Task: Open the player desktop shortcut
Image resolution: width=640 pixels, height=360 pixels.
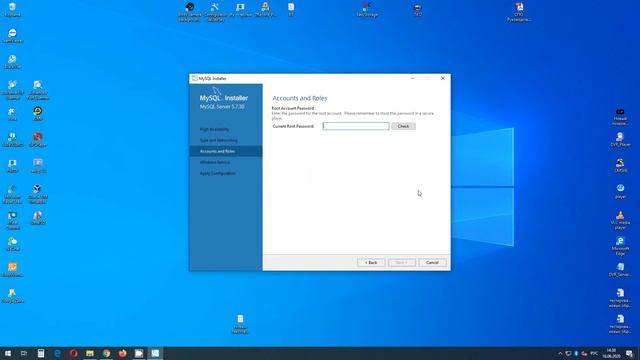Action: (x=620, y=191)
